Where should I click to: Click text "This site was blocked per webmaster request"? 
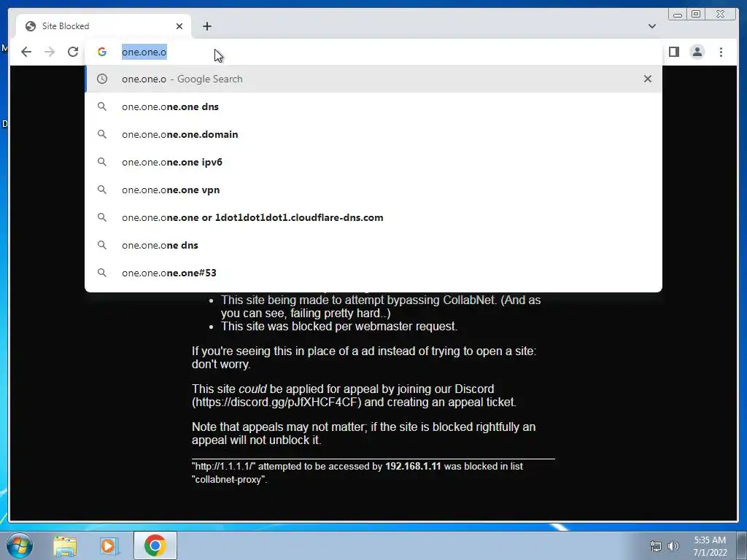[x=338, y=326]
